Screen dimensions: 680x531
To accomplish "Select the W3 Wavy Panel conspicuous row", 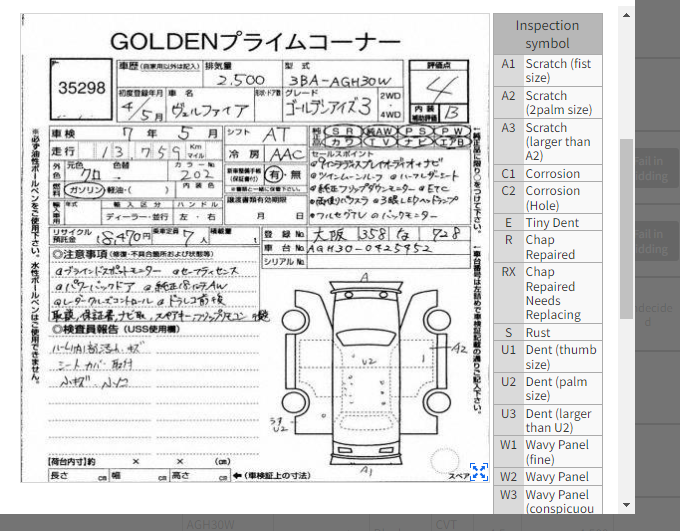I will click(x=547, y=500).
